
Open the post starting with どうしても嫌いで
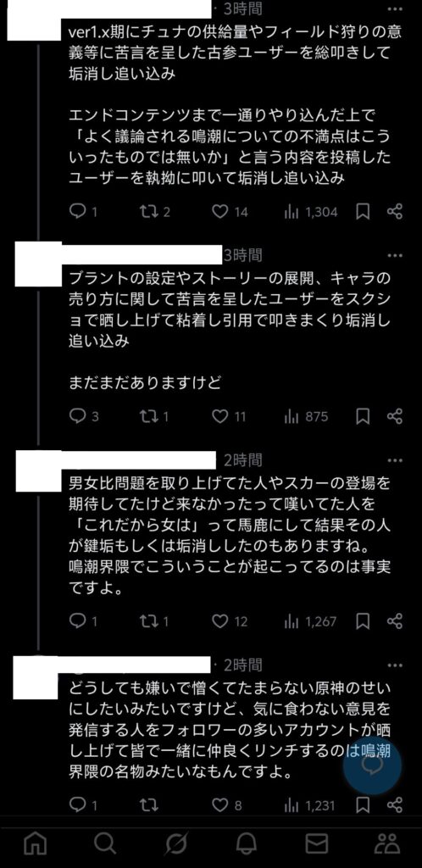pyautogui.click(x=230, y=730)
